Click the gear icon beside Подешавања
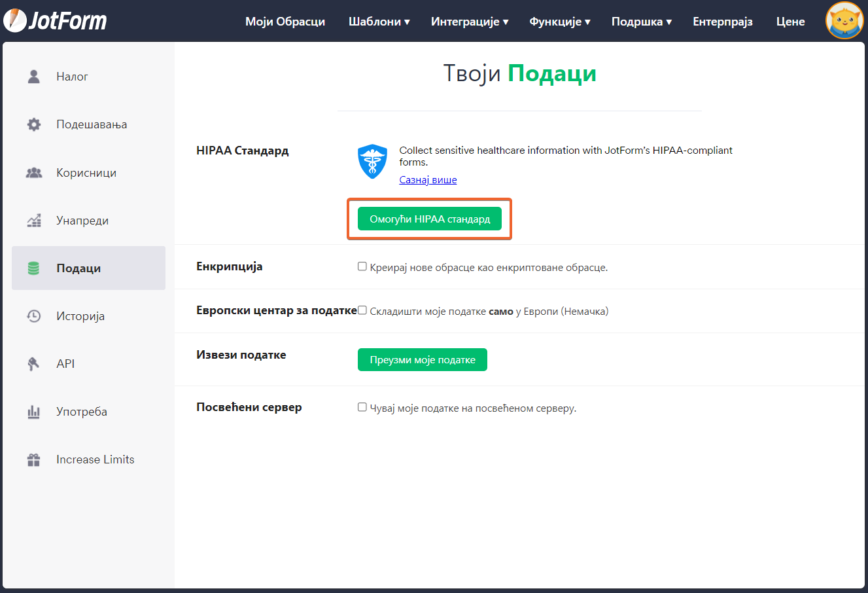The width and height of the screenshot is (868, 593). (x=34, y=124)
